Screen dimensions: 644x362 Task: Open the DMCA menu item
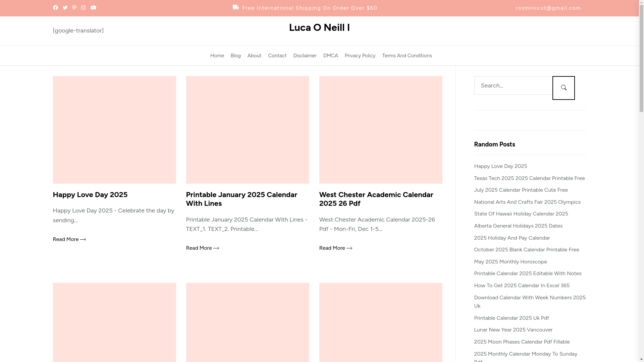pyautogui.click(x=330, y=56)
